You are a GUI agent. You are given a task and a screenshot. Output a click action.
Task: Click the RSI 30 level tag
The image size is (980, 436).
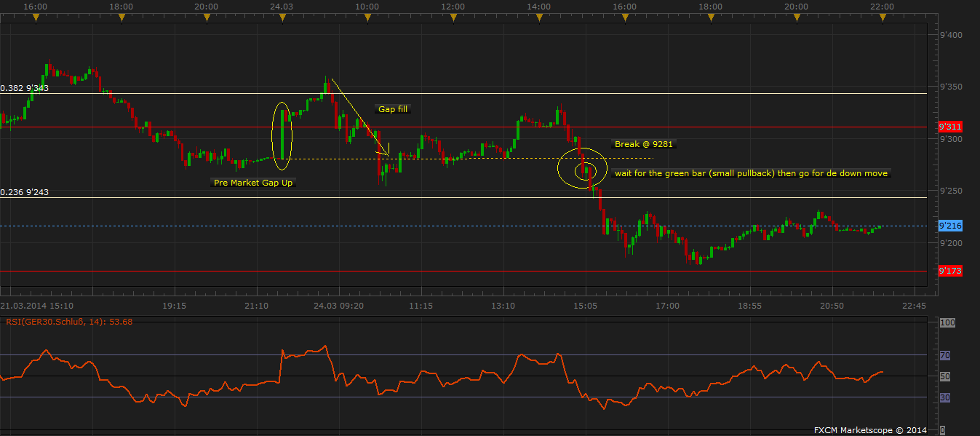[945, 397]
